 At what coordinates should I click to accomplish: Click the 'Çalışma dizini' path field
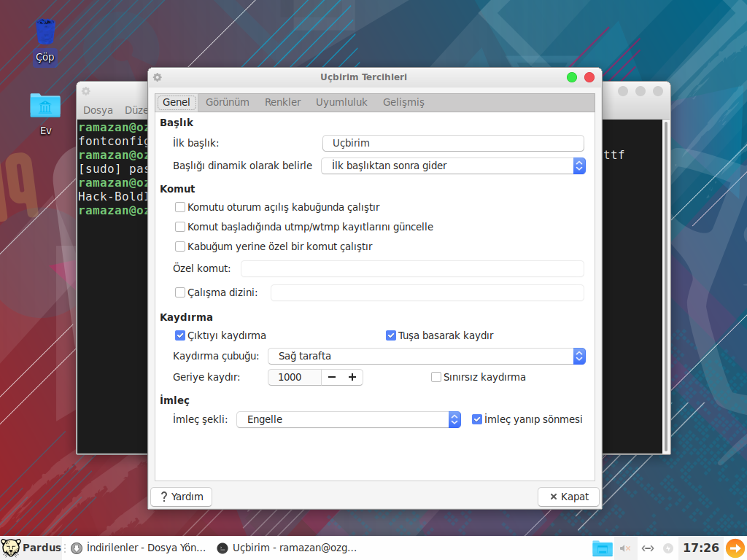point(427,293)
